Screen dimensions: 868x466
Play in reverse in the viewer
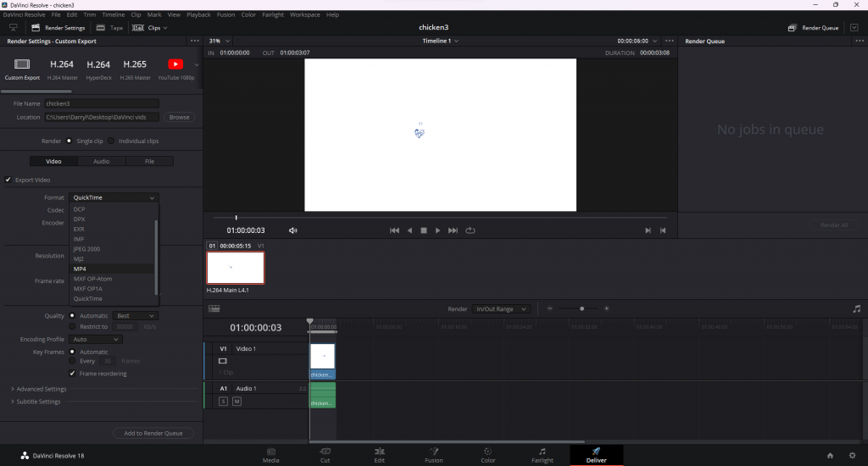coord(409,230)
